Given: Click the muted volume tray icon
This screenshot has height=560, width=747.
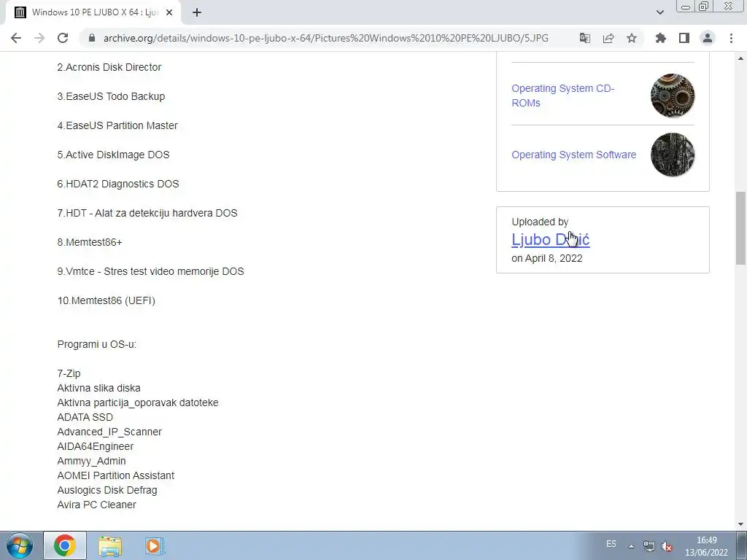Looking at the screenshot, I should tap(667, 546).
